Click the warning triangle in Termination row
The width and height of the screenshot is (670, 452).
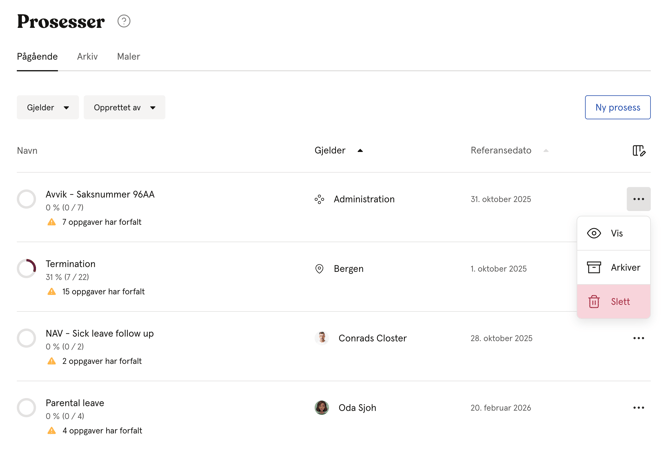click(x=52, y=291)
